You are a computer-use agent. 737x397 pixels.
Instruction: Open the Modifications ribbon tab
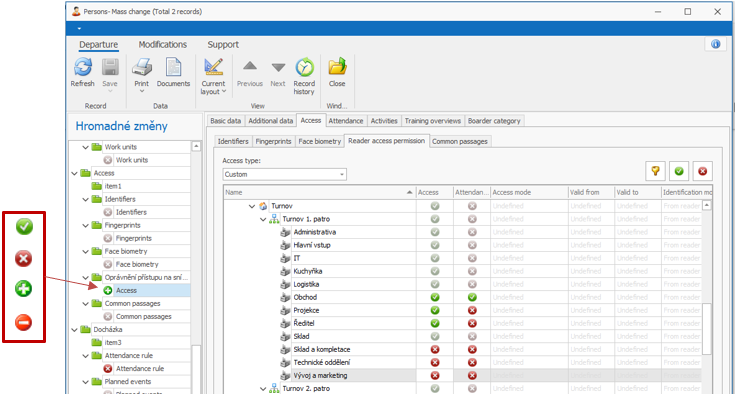point(163,45)
